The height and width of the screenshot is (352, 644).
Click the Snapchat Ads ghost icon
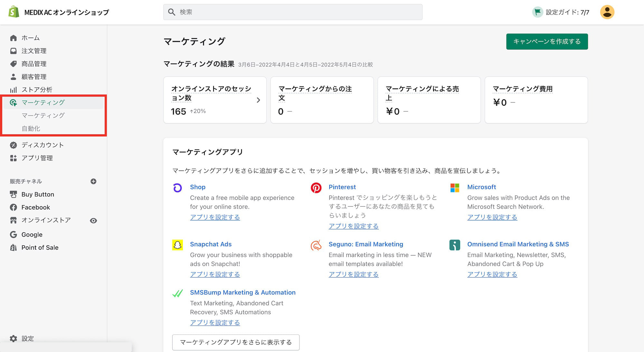177,245
